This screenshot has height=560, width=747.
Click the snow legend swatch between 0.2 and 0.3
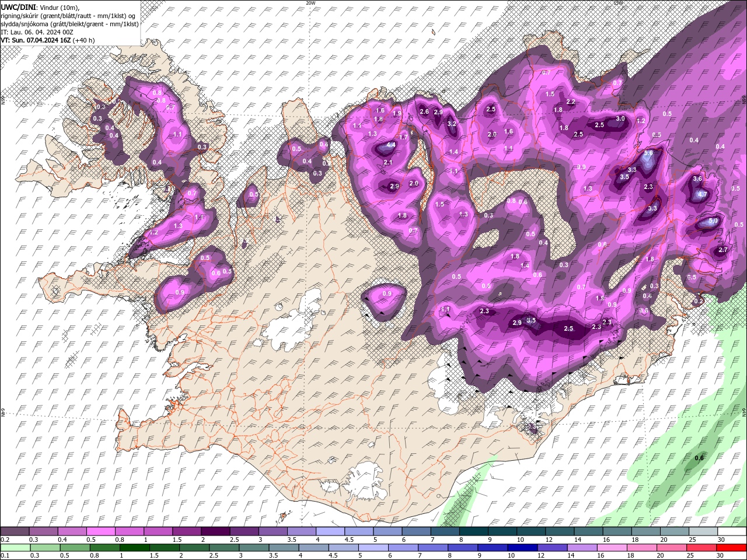tap(15, 531)
